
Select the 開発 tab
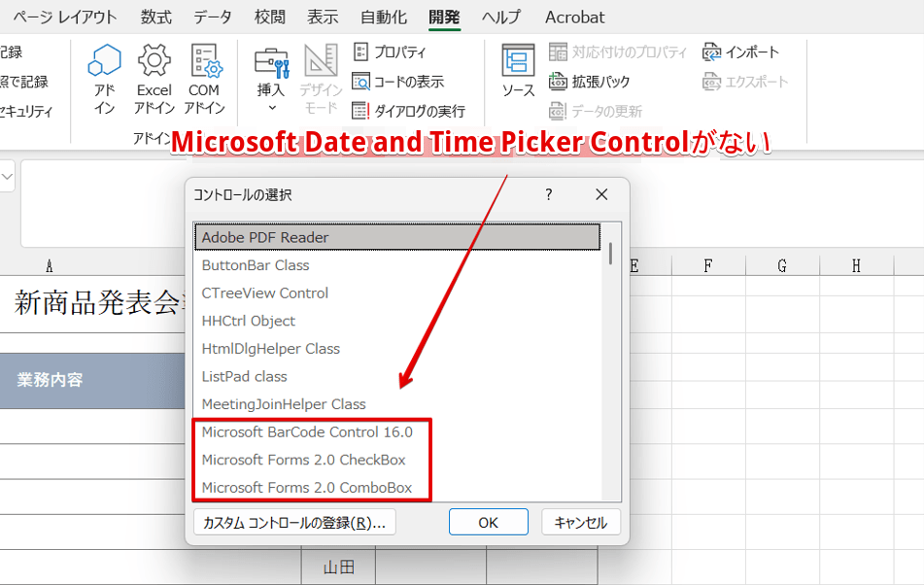[444, 17]
